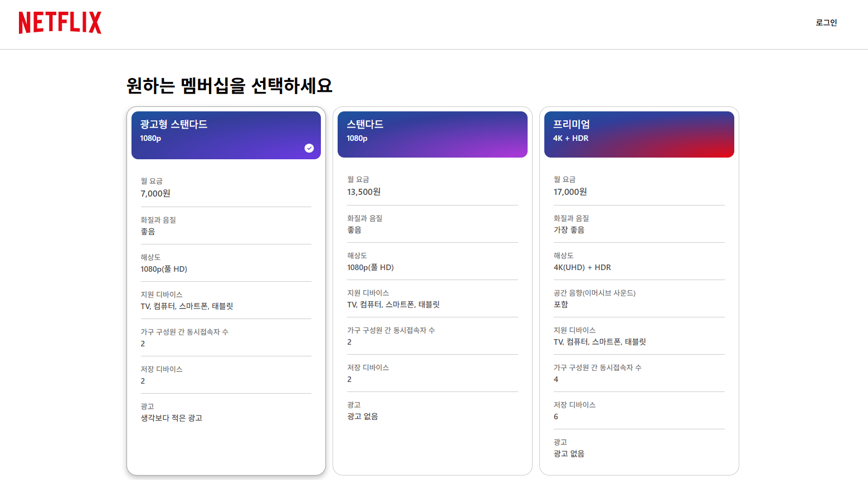Click the 지원 디바이스 row on 광고형 스탠다드
Viewport: 868px width, 480px height.
tap(189, 300)
